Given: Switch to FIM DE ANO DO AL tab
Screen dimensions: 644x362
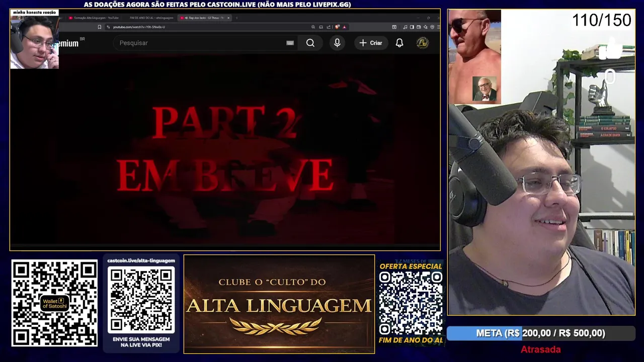Looking at the screenshot, I should coord(150,18).
